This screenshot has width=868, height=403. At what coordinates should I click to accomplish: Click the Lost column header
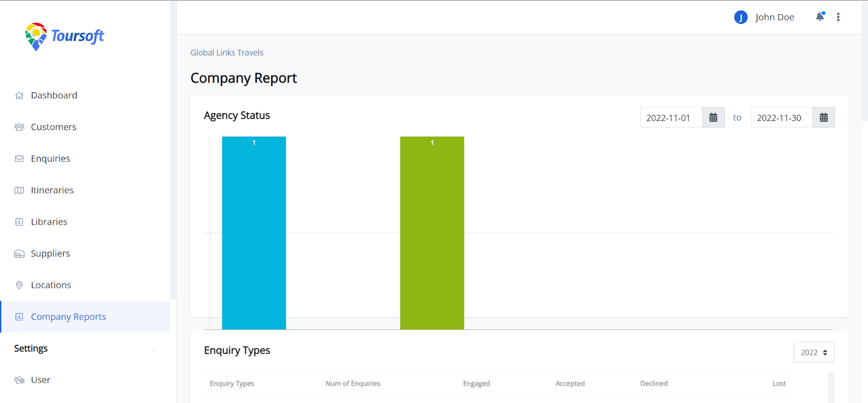779,383
